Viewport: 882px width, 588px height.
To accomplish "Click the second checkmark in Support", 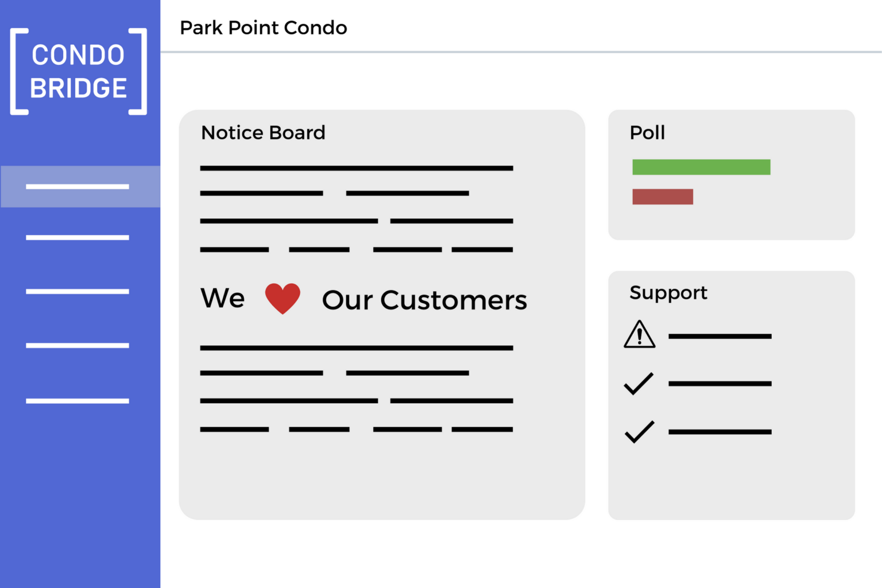I will pos(639,432).
